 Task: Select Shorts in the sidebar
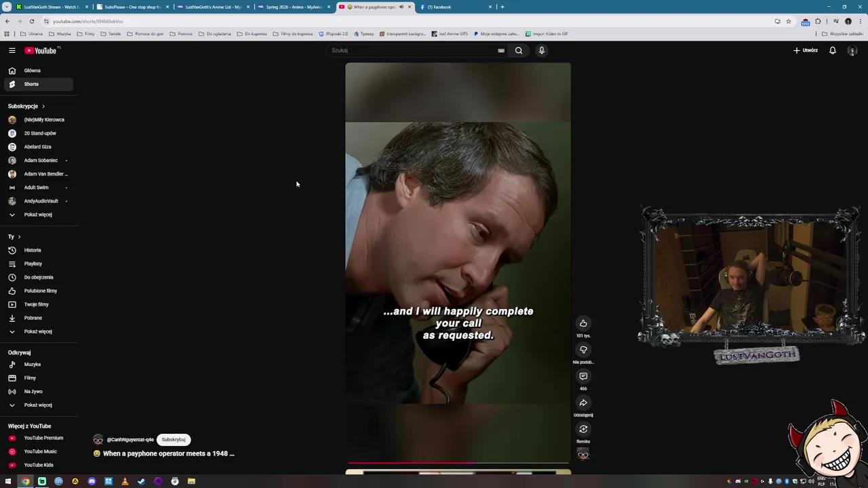pyautogui.click(x=37, y=84)
